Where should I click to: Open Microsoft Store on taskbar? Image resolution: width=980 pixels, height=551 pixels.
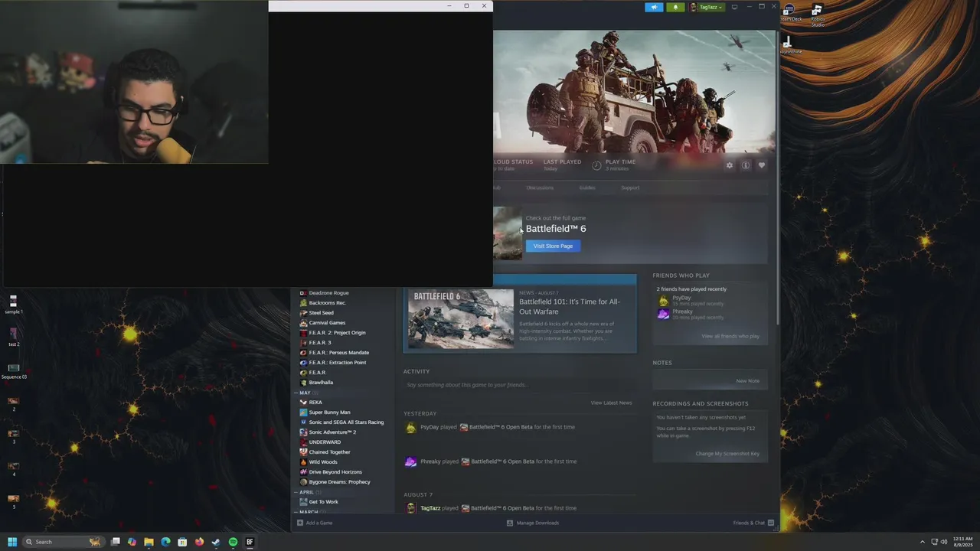pyautogui.click(x=182, y=542)
